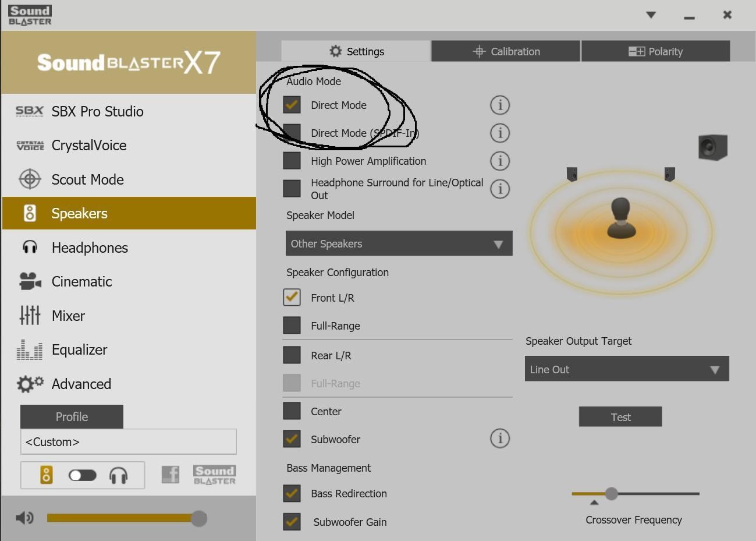Click the Profile button
The height and width of the screenshot is (541, 756).
[72, 417]
